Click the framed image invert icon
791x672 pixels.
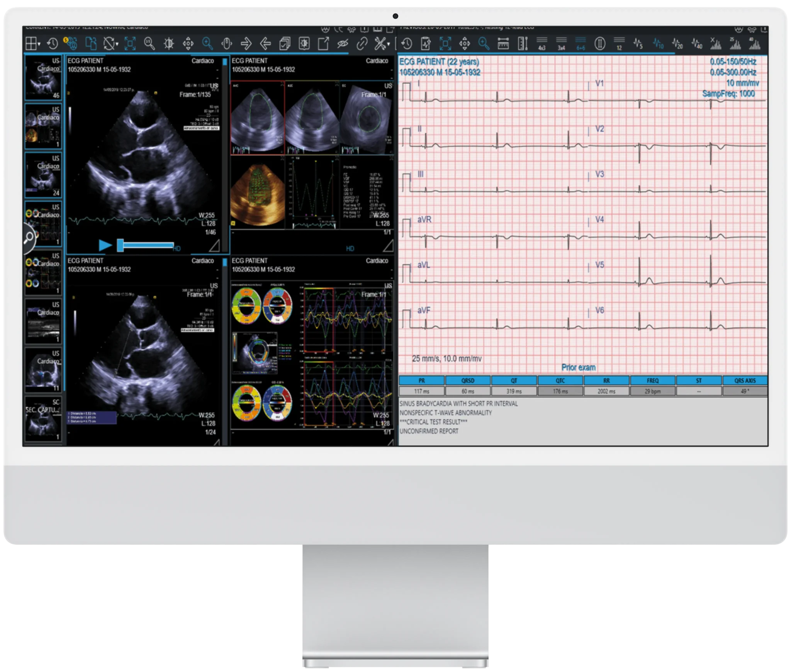pyautogui.click(x=304, y=43)
